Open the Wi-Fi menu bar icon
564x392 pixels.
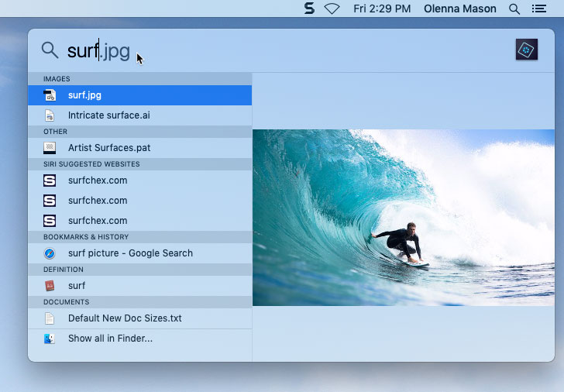click(x=332, y=9)
